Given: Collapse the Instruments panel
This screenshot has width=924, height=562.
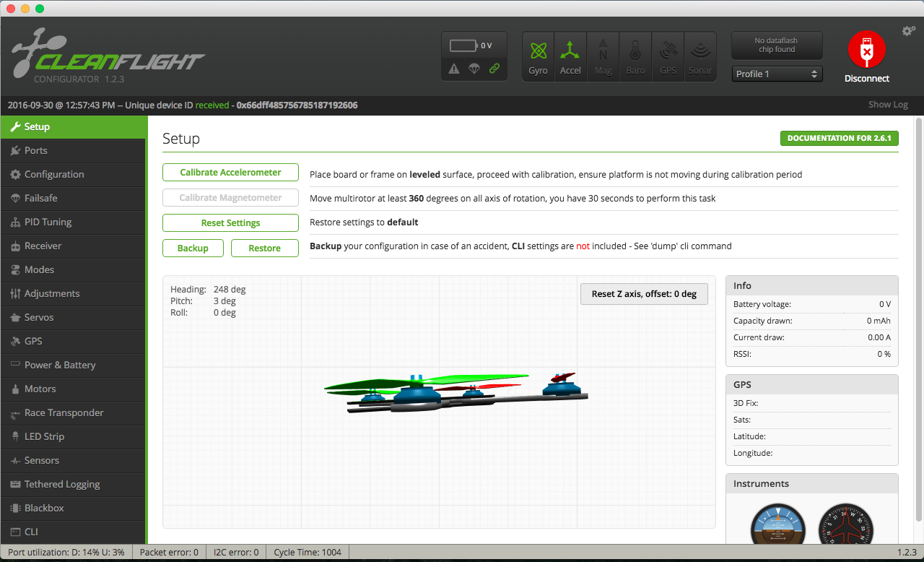Looking at the screenshot, I should point(811,483).
